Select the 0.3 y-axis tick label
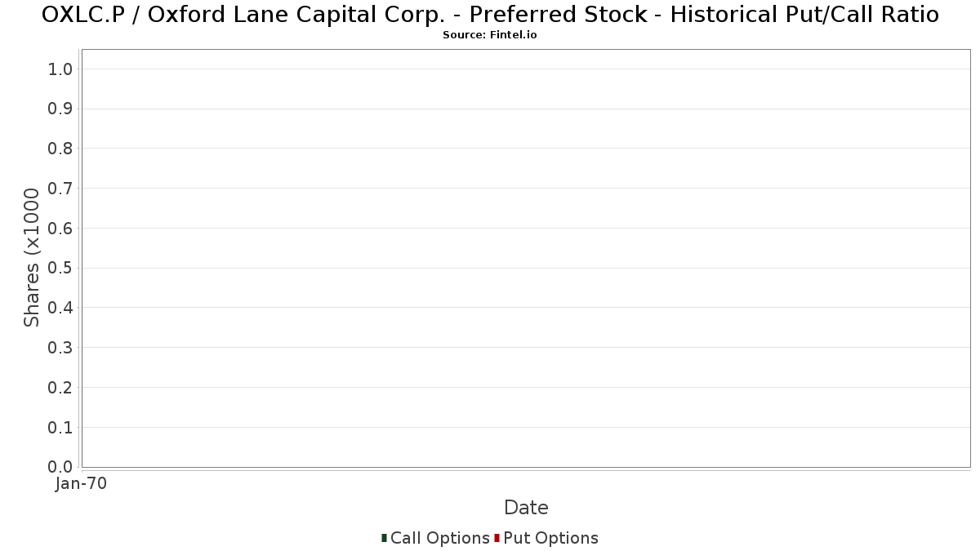 pyautogui.click(x=61, y=348)
